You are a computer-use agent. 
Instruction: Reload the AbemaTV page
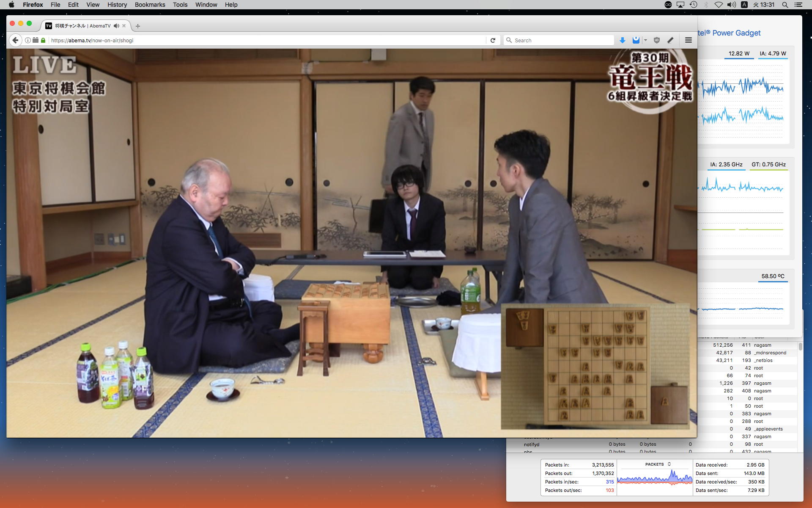pos(493,40)
